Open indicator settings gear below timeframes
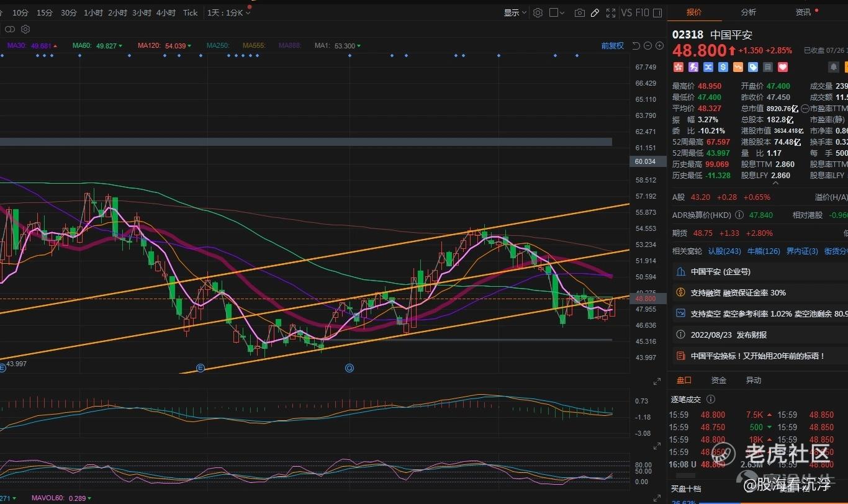 pos(25,29)
